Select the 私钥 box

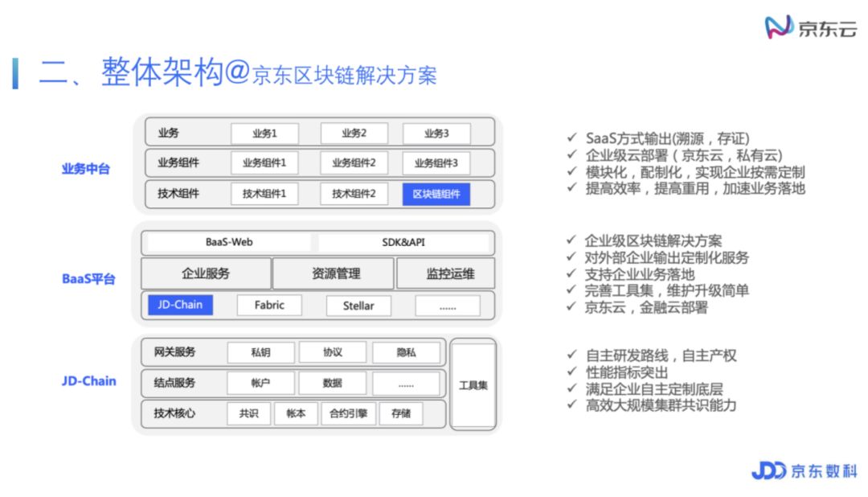point(260,352)
